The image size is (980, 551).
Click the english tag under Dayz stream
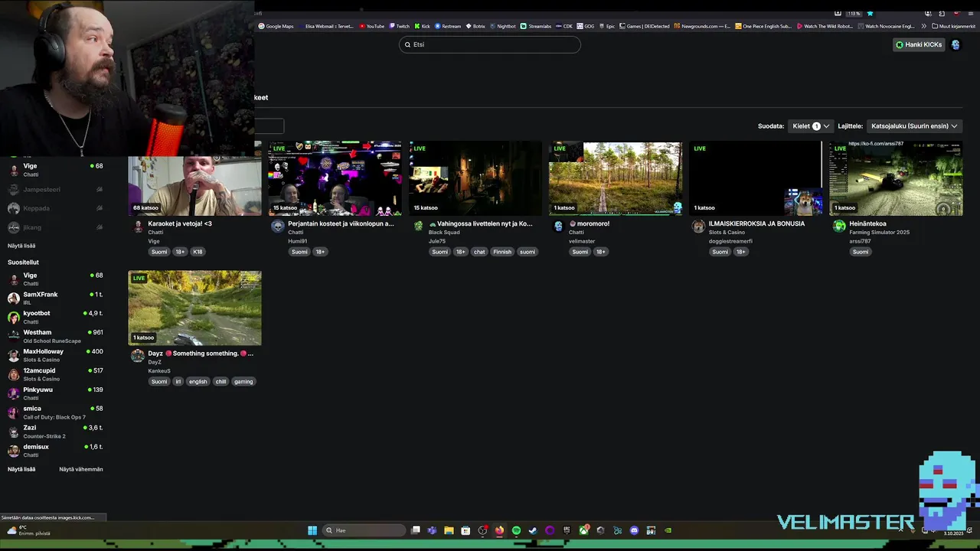(x=198, y=382)
